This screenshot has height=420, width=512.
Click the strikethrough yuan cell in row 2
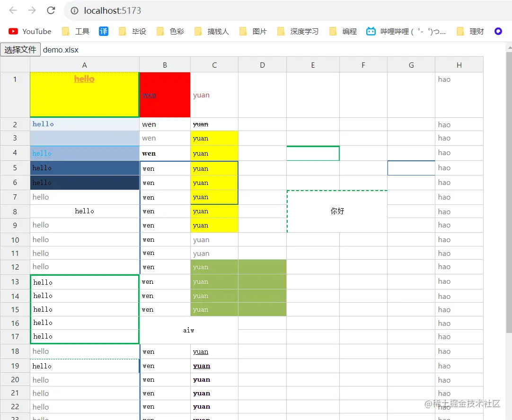214,124
